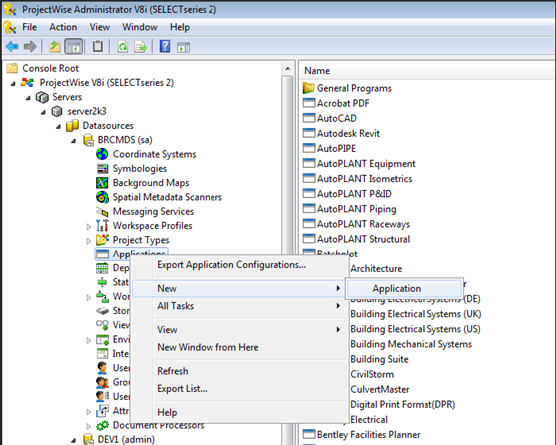Screen dimensions: 556x445
Task: Collapse the Datasources tree node
Action: click(59, 127)
